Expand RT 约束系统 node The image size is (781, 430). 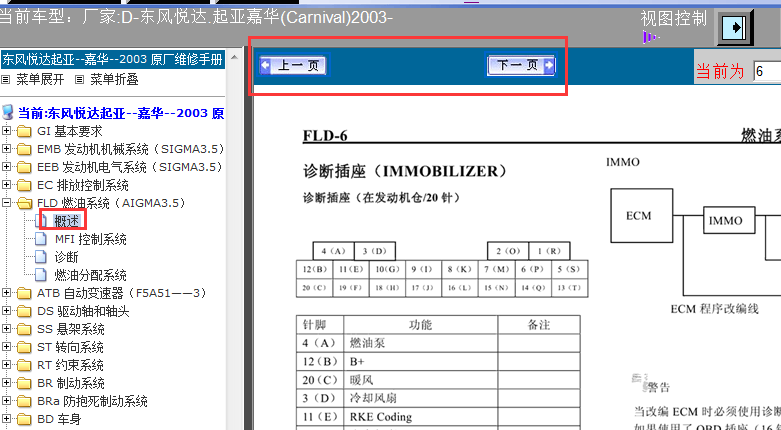[x=6, y=365]
